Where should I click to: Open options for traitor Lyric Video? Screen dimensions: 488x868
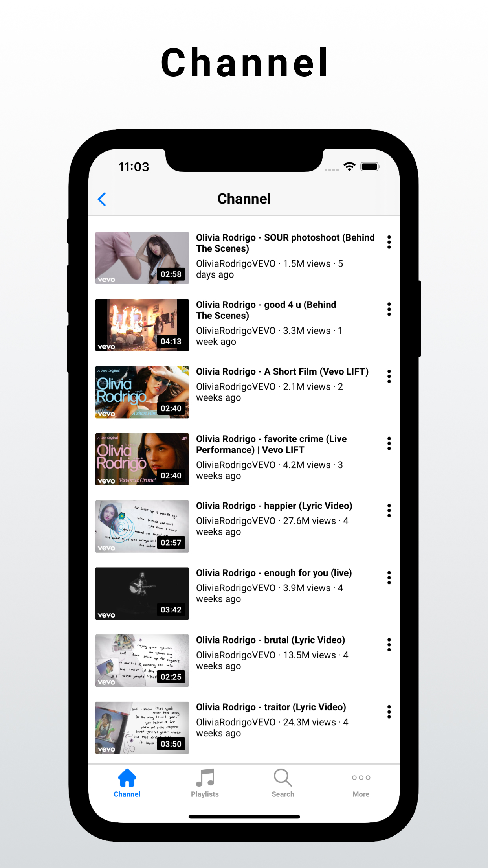pyautogui.click(x=389, y=712)
